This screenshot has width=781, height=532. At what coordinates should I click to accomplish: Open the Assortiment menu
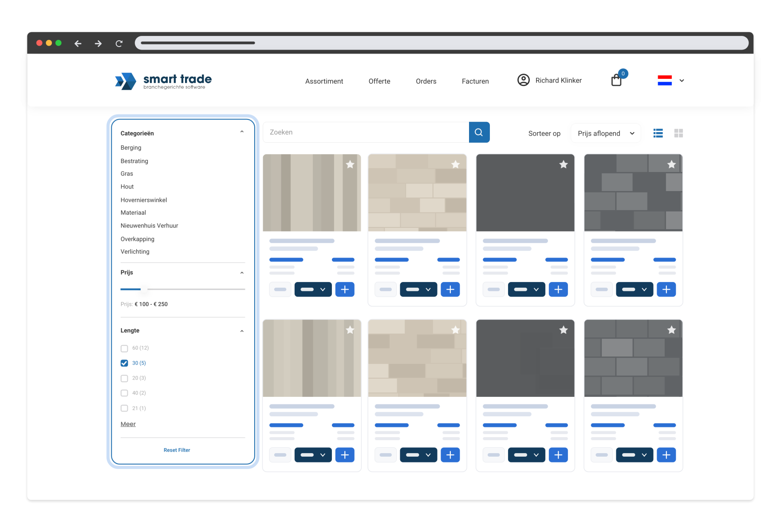pyautogui.click(x=324, y=81)
